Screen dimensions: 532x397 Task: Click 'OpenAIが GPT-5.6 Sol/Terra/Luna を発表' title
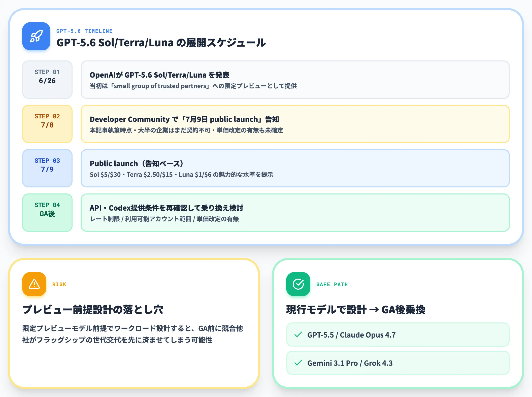click(x=159, y=75)
